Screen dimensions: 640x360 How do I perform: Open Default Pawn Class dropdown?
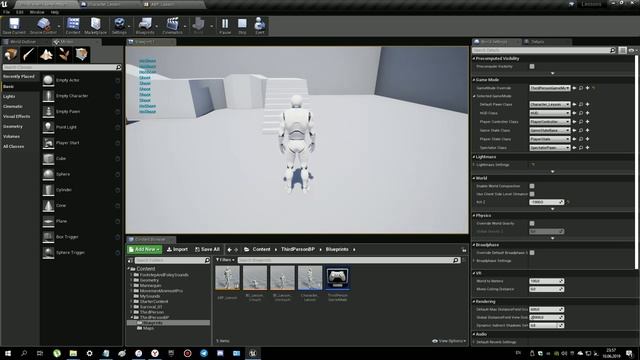pyautogui.click(x=550, y=104)
